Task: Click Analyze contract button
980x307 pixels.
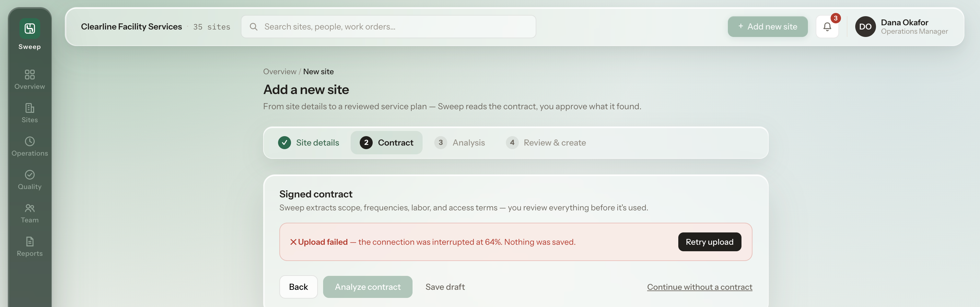Action: coord(367,287)
